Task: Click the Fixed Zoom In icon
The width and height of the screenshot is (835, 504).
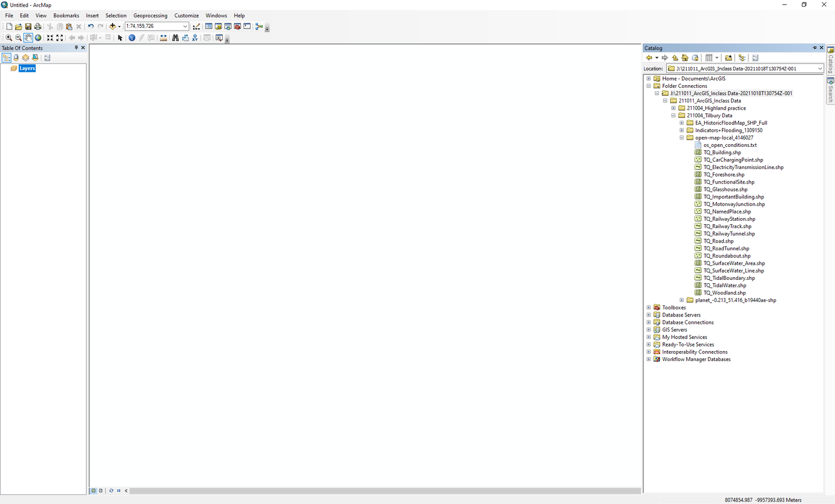Action: pos(50,38)
